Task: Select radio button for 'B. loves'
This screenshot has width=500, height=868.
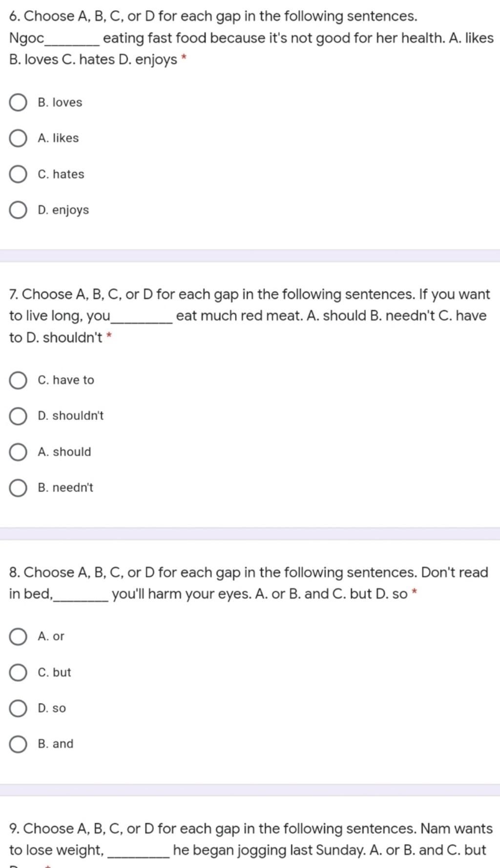Action: [x=18, y=103]
